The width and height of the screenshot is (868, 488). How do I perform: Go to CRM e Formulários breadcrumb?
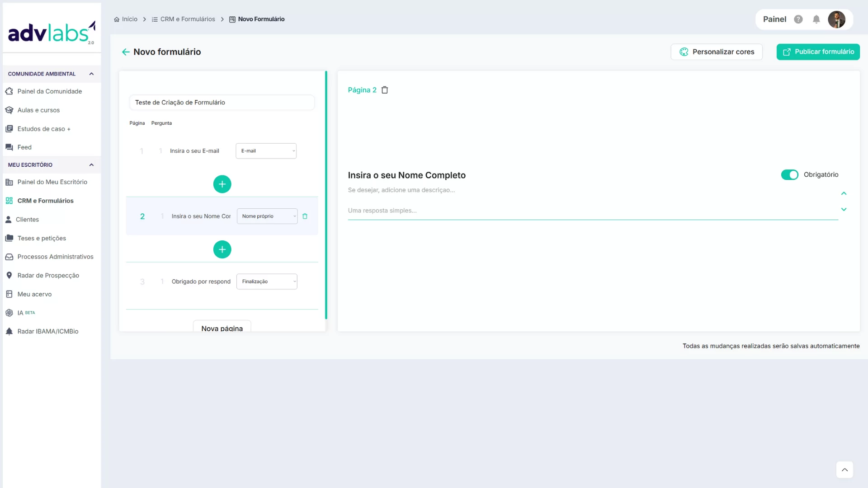tap(187, 19)
